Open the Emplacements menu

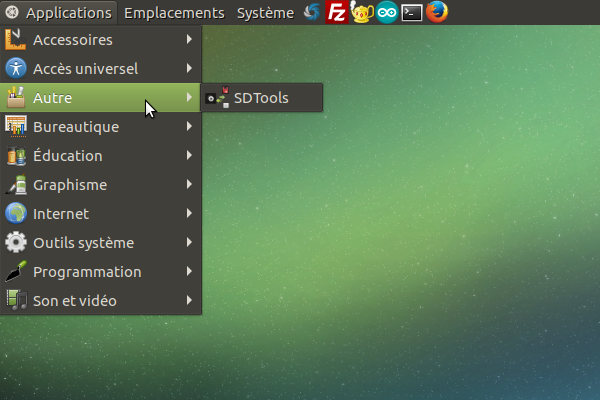coord(174,13)
